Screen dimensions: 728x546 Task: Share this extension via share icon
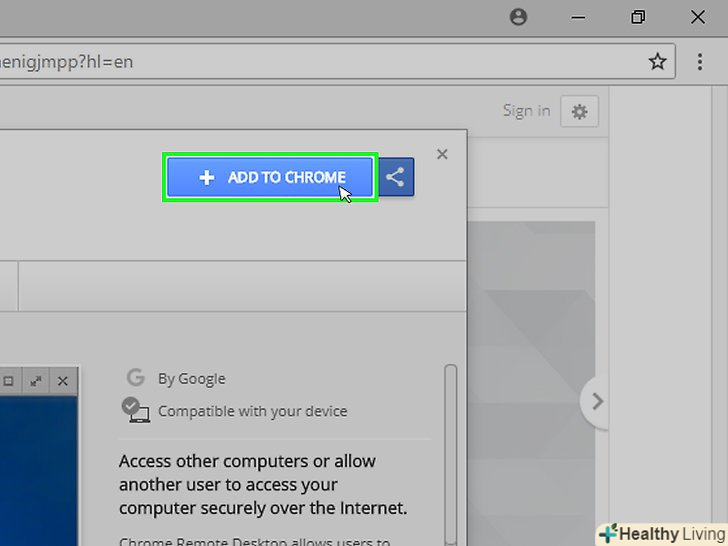(x=396, y=177)
